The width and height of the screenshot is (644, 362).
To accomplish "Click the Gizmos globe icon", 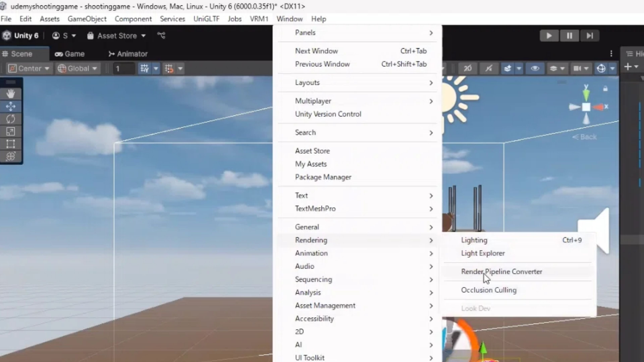I will 601,68.
